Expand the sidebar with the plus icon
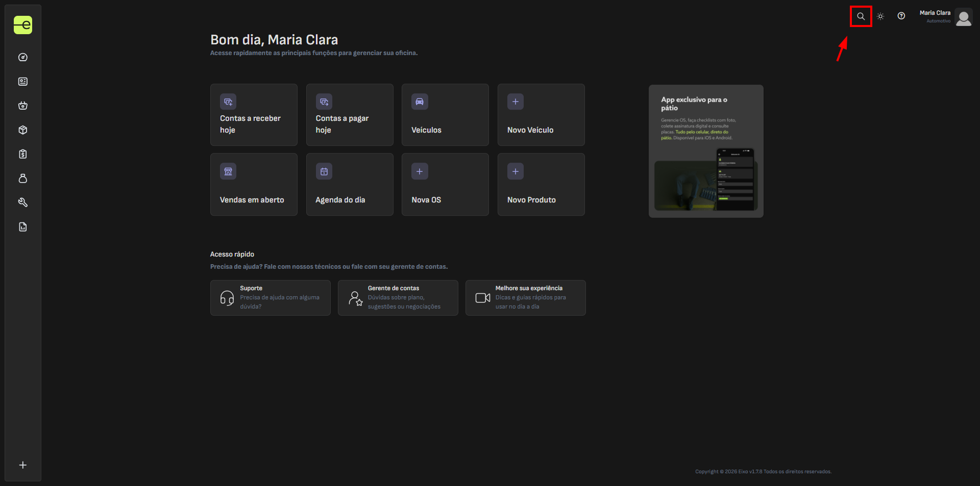This screenshot has width=980, height=486. [x=23, y=465]
